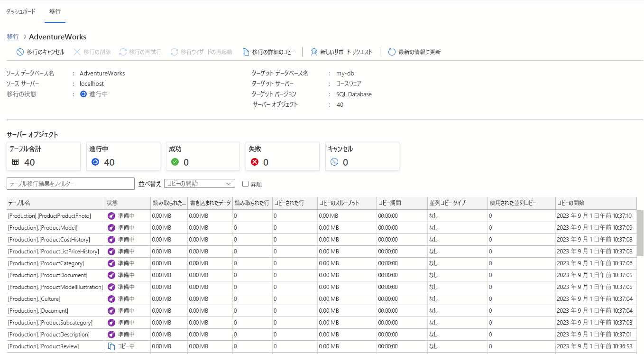Click the 移行の詳細のコピー button label
Image resolution: width=644 pixels, height=354 pixels.
[274, 52]
